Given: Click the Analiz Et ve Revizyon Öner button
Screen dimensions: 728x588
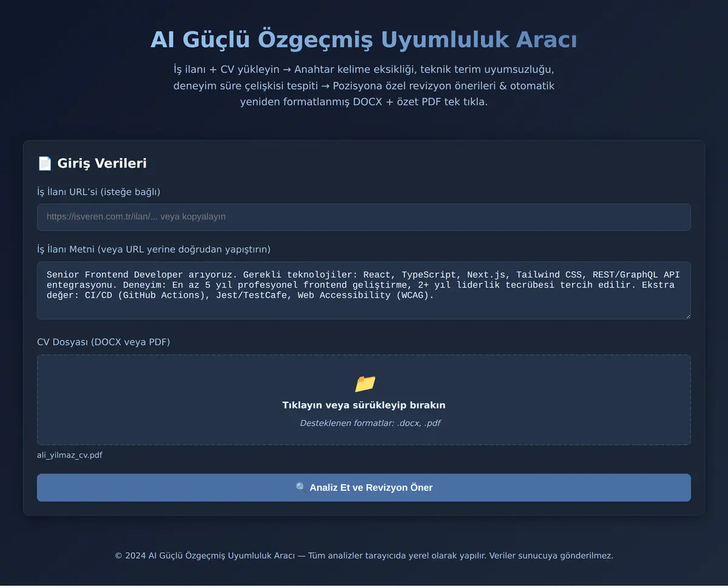Looking at the screenshot, I should [x=364, y=487].
